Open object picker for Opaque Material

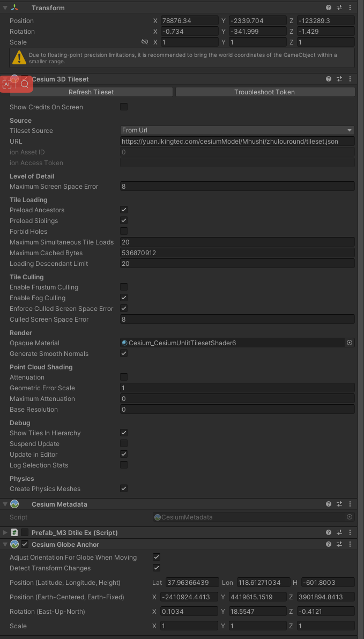pyautogui.click(x=350, y=343)
